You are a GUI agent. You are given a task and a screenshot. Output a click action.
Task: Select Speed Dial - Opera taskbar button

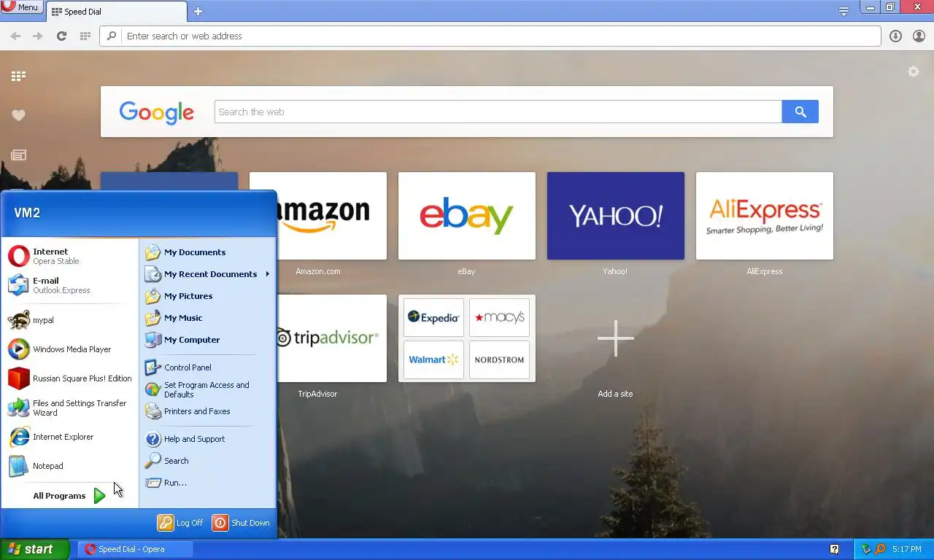click(x=136, y=549)
